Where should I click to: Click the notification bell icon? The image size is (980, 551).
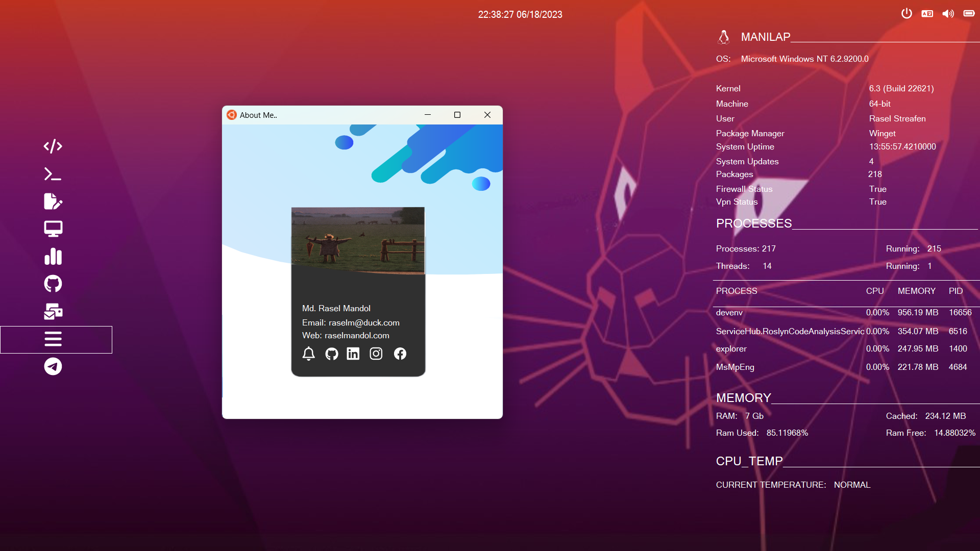(309, 353)
